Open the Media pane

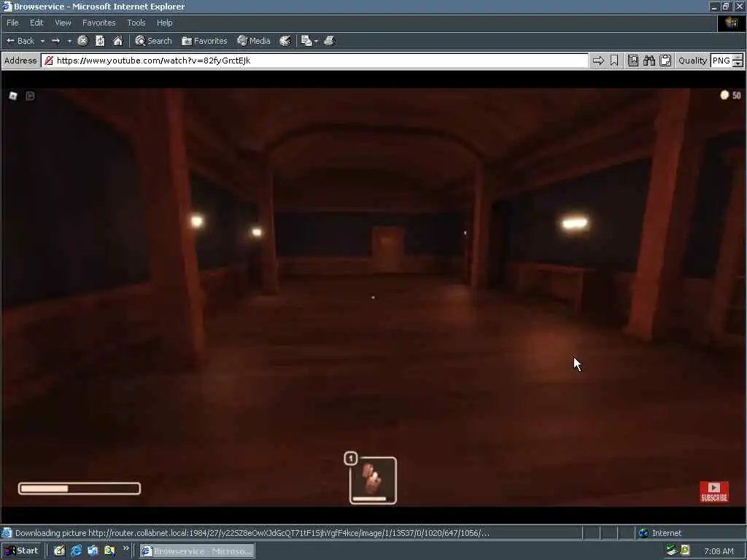[253, 41]
